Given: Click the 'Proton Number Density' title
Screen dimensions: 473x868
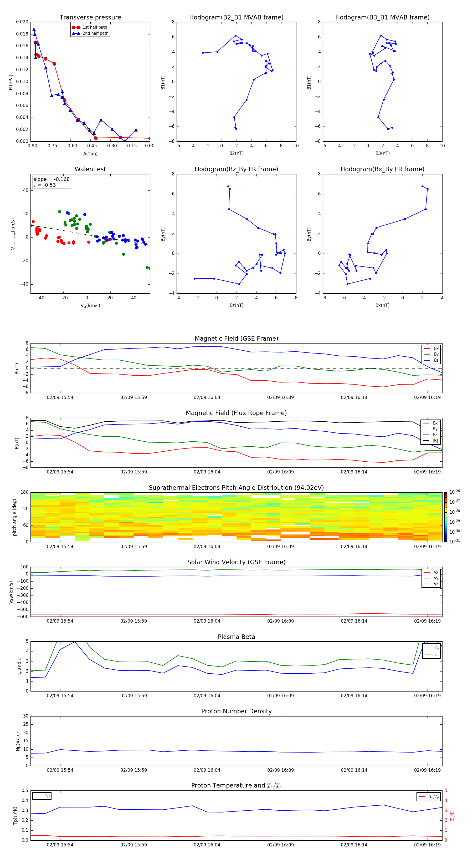Looking at the screenshot, I should [236, 711].
